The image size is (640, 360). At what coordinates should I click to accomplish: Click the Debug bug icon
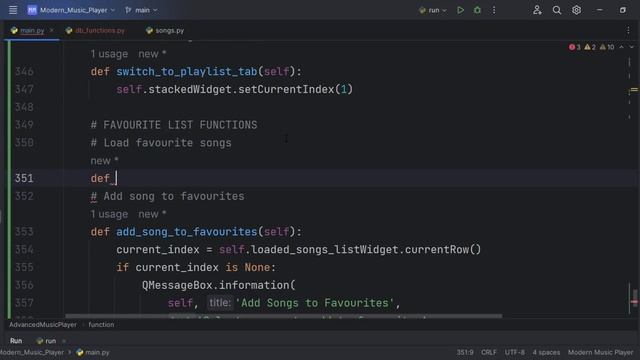click(x=477, y=10)
